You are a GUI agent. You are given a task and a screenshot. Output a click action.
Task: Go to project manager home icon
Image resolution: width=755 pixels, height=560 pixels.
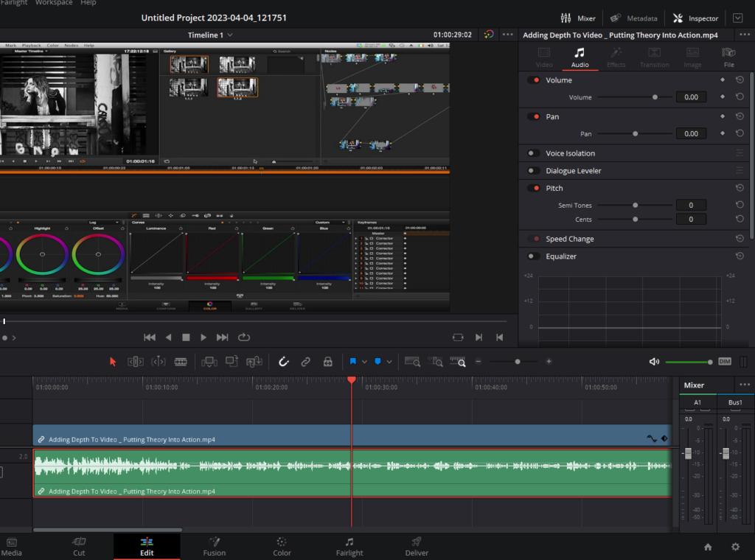708,547
